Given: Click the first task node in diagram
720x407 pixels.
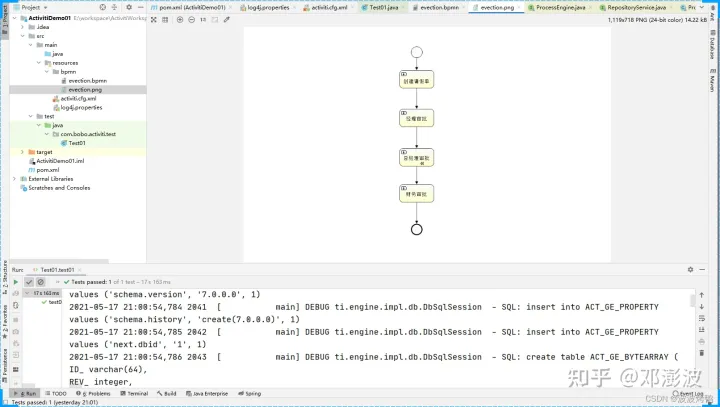Looking at the screenshot, I should pyautogui.click(x=416, y=79).
